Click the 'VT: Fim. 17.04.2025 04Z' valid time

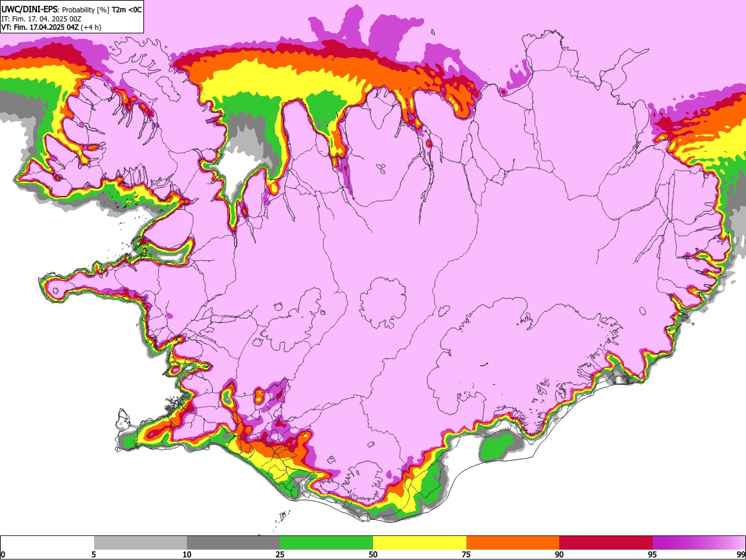(40, 27)
